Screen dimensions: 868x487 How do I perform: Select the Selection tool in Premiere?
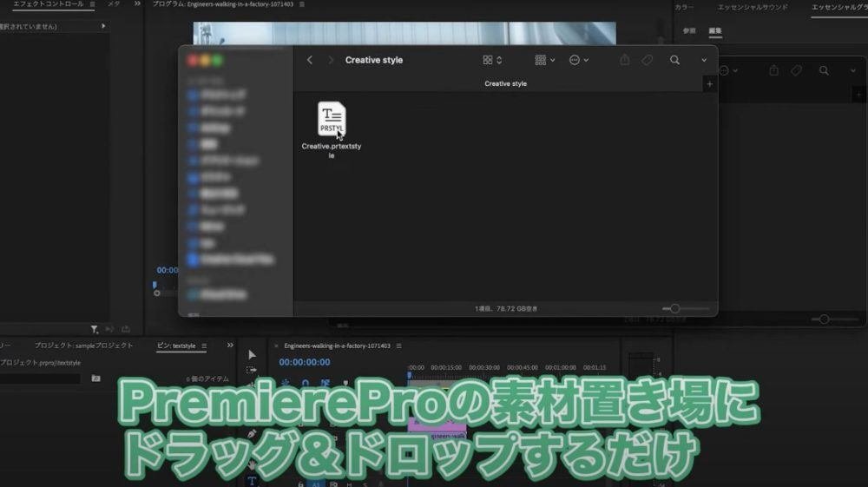point(252,355)
